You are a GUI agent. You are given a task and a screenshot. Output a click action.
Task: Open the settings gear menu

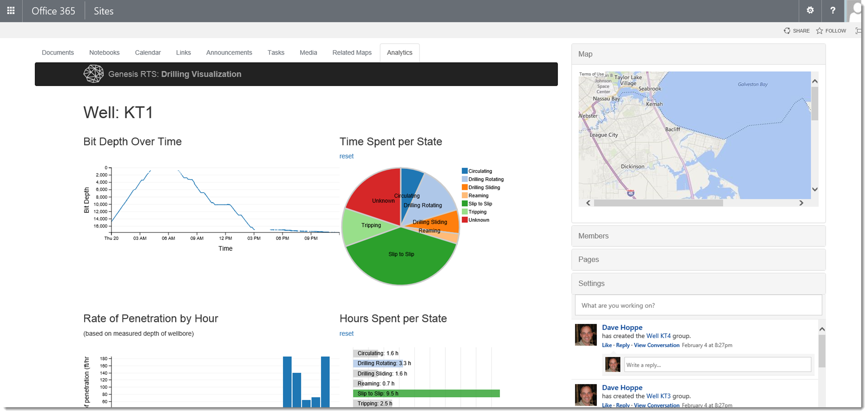(x=810, y=10)
